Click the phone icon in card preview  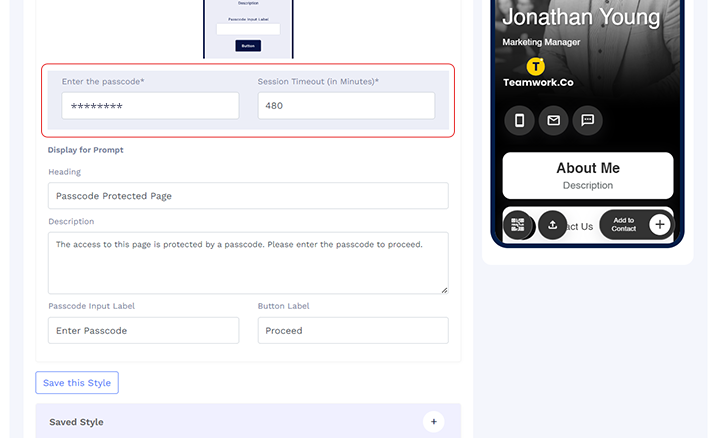pos(519,120)
